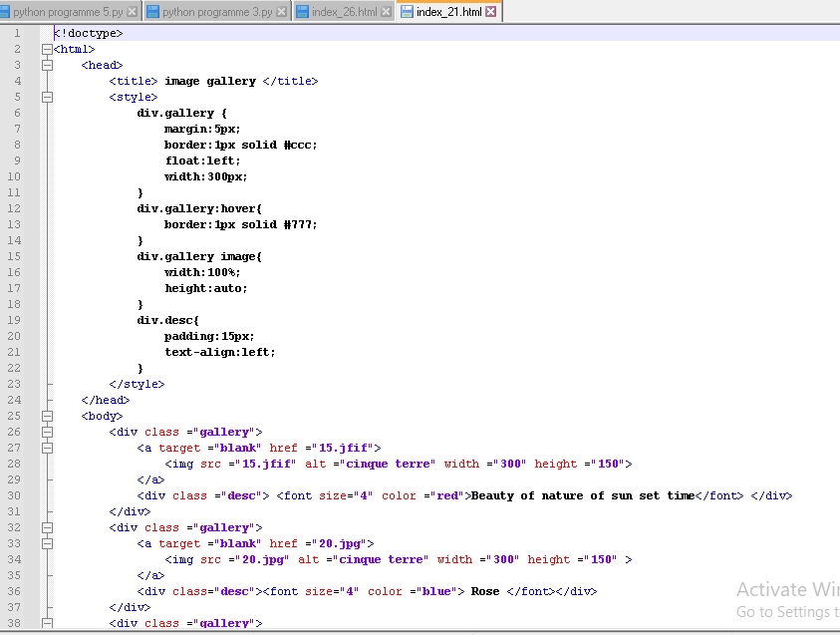Collapse the body tag fold on line 25

47,416
